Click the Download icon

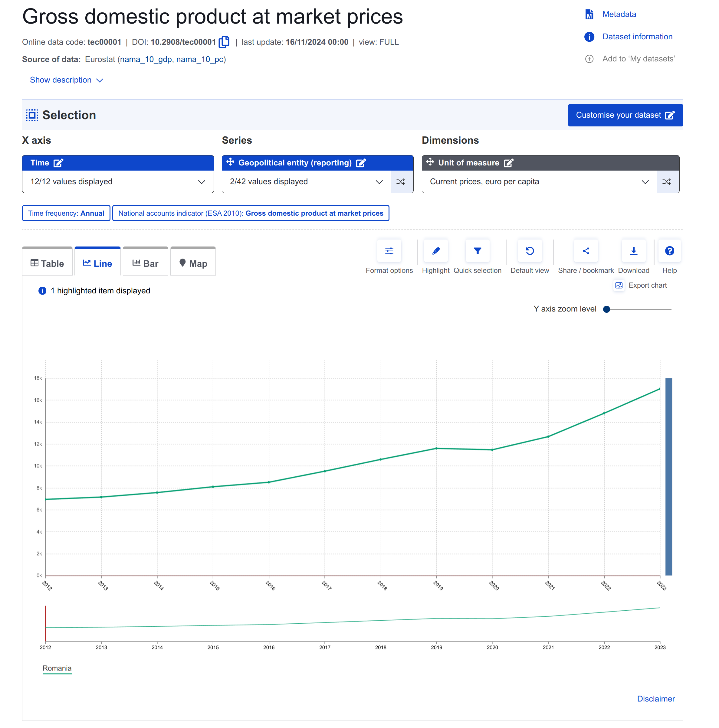(633, 251)
